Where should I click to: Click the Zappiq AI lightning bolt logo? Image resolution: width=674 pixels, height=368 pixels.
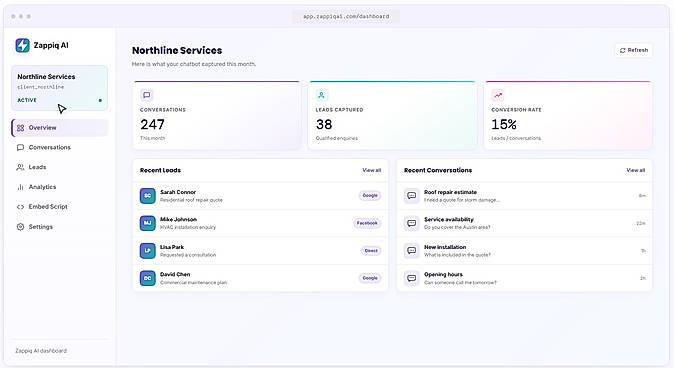pyautogui.click(x=22, y=45)
